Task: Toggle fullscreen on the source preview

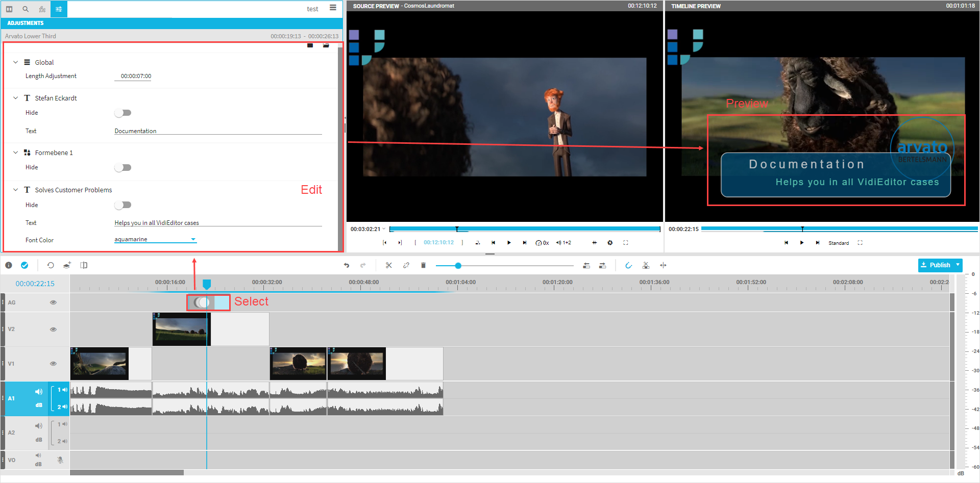Action: (626, 243)
